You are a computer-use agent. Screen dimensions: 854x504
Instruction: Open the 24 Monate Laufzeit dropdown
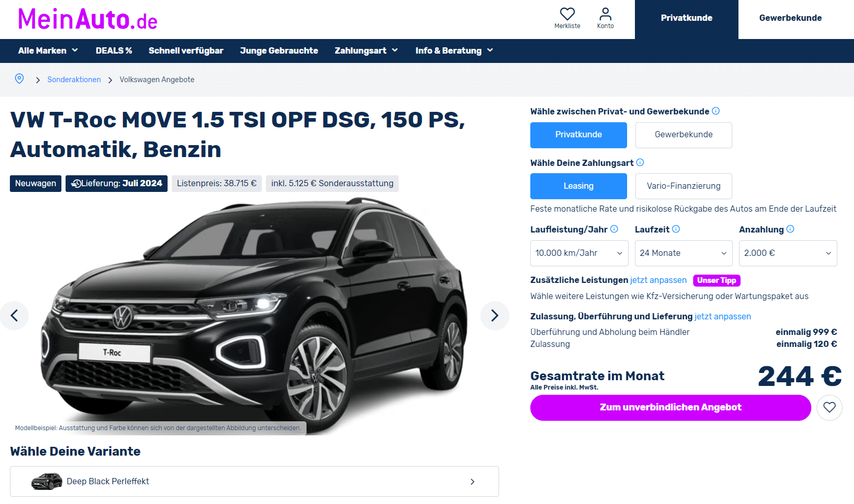[684, 253]
